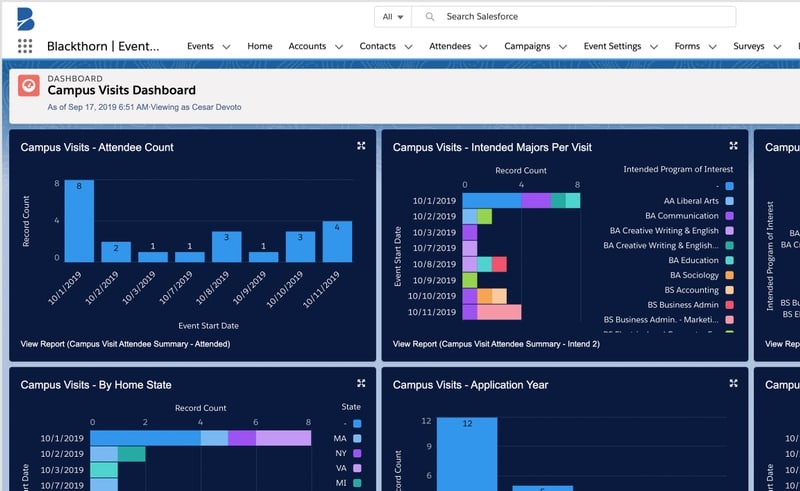Open the Surveys tab dropdown chevron
The width and height of the screenshot is (800, 491).
click(777, 46)
